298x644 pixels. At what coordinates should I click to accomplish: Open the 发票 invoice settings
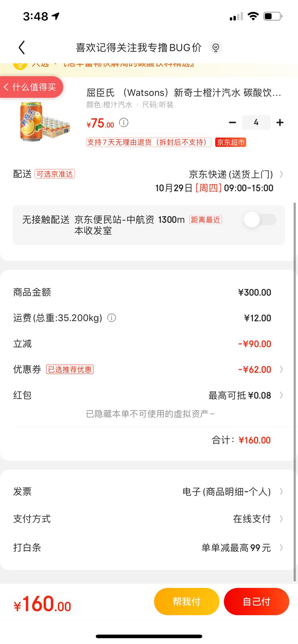click(x=149, y=492)
